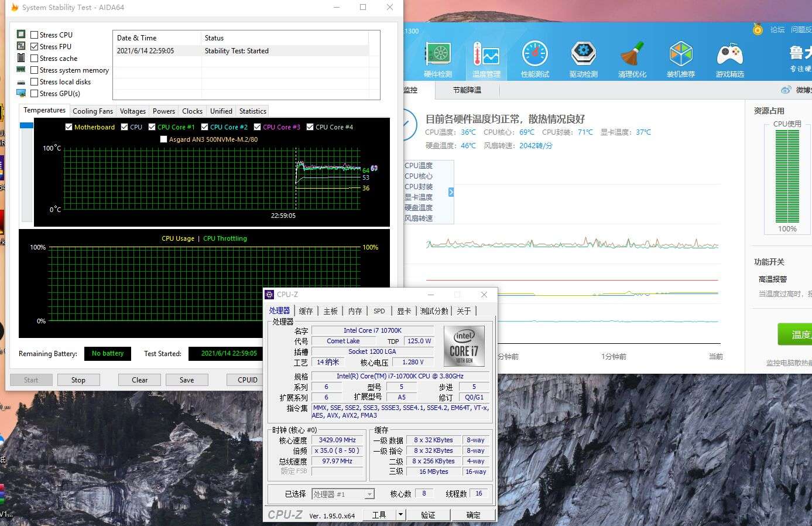The height and width of the screenshot is (526, 812).
Task: Click the chip icon beside Stress CPU
Action: point(21,35)
